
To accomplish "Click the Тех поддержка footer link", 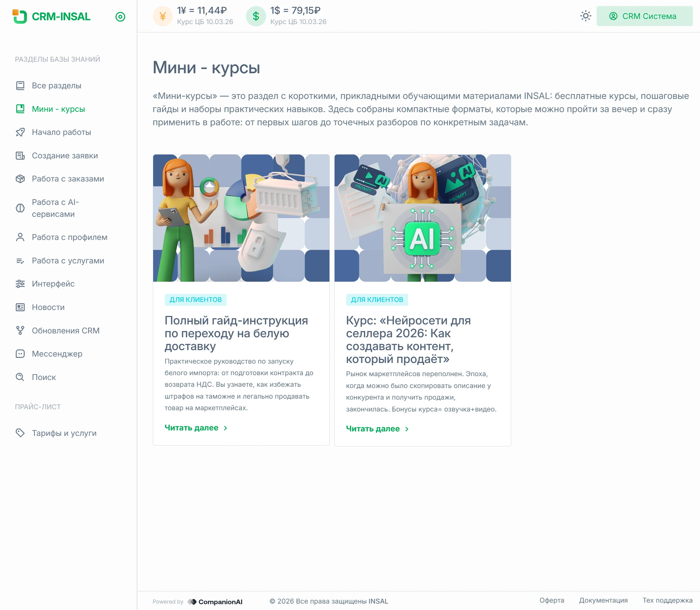I will click(x=667, y=600).
